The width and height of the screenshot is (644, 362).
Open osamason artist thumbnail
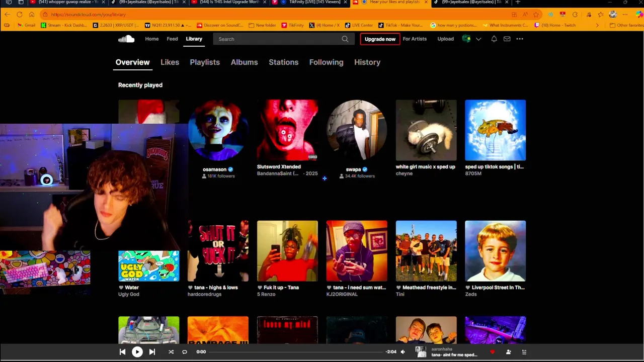[218, 130]
